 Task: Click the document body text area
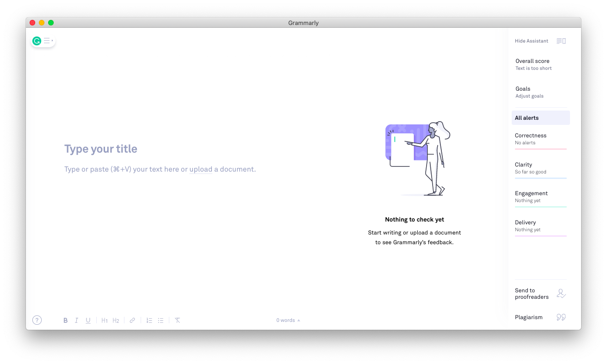coord(160,169)
